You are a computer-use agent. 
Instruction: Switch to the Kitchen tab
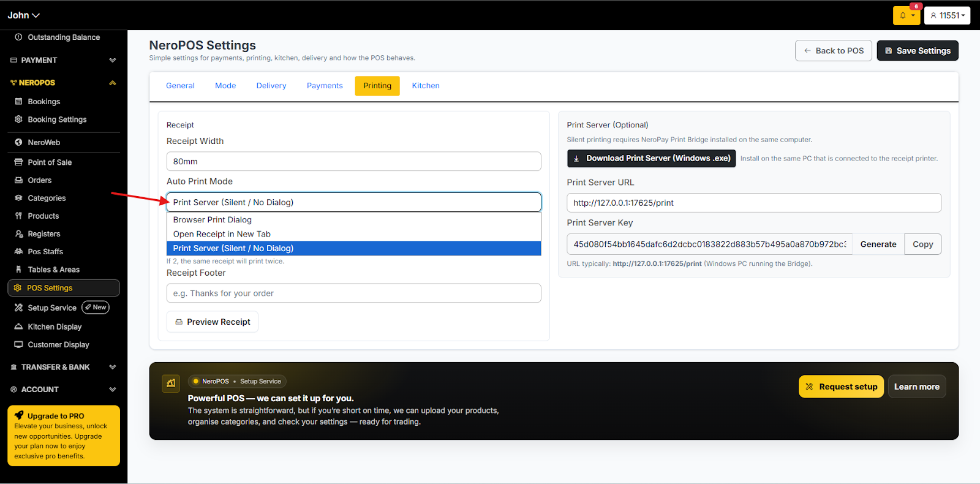426,86
